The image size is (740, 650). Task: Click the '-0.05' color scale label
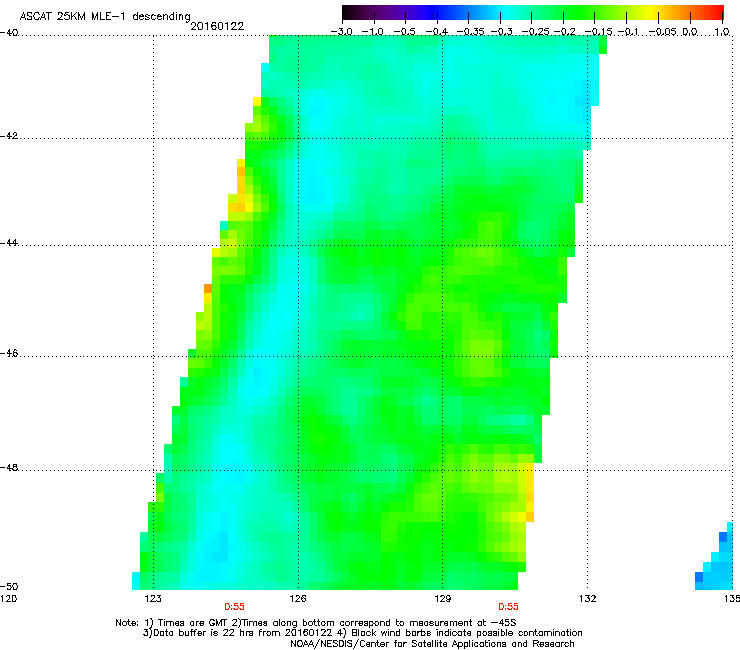pyautogui.click(x=663, y=32)
